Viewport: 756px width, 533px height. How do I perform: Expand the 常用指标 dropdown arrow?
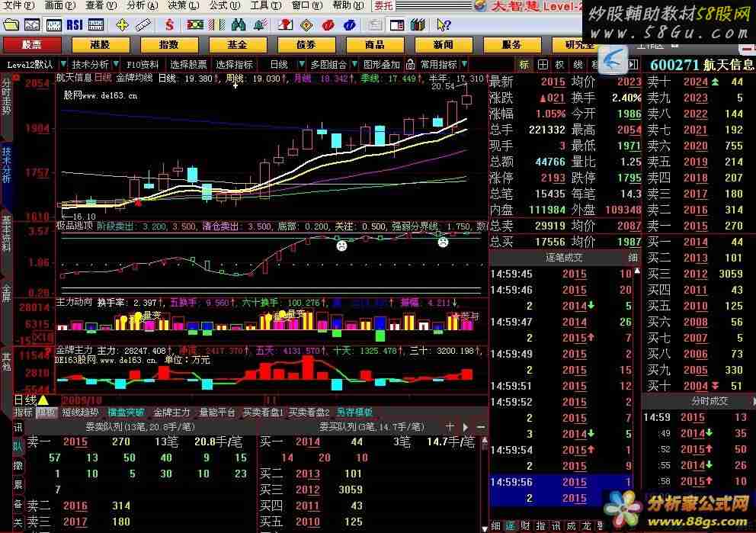[464, 64]
